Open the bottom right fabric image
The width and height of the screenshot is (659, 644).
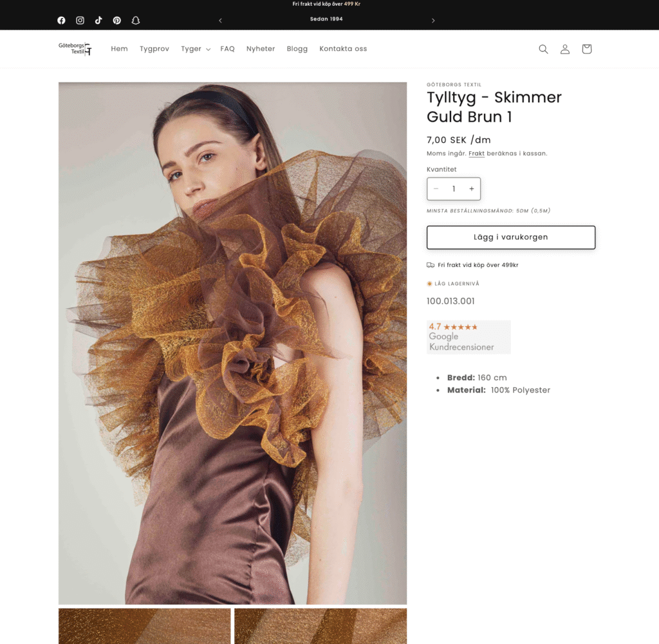[x=320, y=626]
